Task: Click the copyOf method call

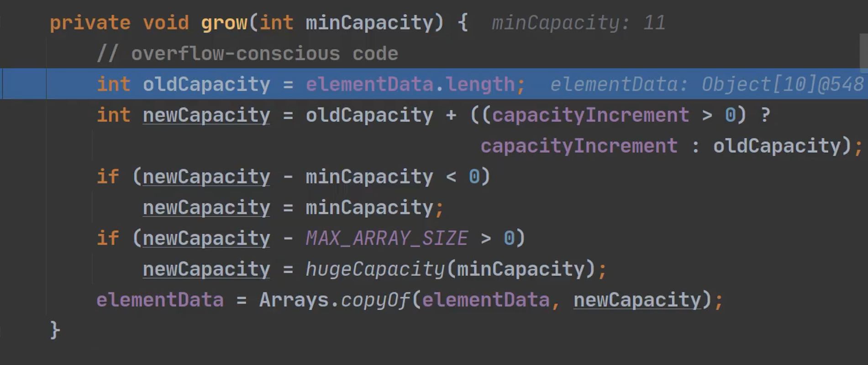Action: tap(376, 300)
